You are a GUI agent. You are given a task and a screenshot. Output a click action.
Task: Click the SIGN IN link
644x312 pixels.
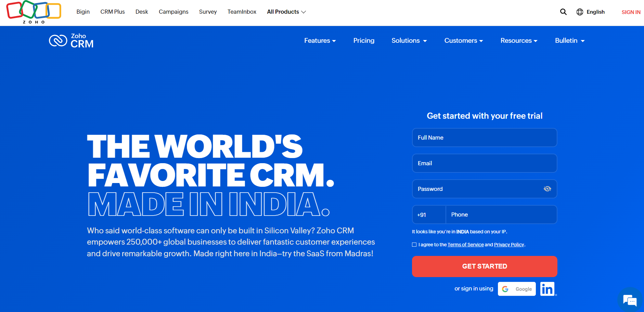pos(631,12)
